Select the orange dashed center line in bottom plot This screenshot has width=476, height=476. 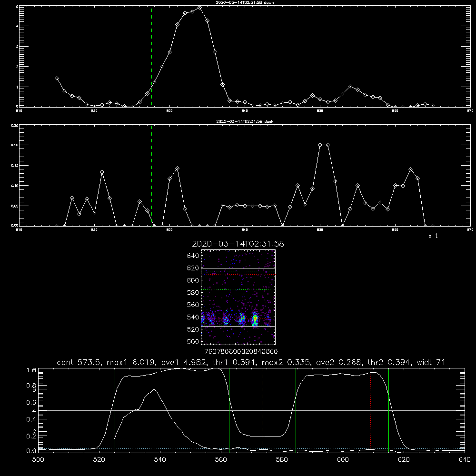[262, 410]
